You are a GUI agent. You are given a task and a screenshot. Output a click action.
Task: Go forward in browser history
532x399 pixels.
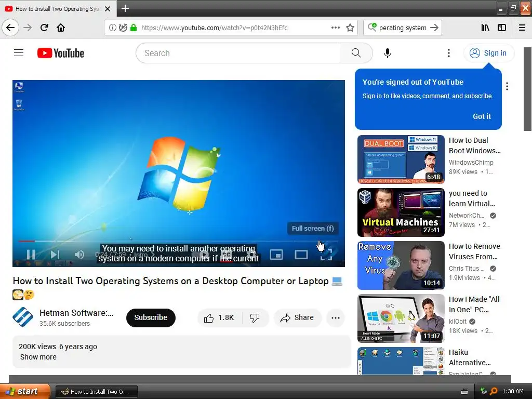(28, 28)
